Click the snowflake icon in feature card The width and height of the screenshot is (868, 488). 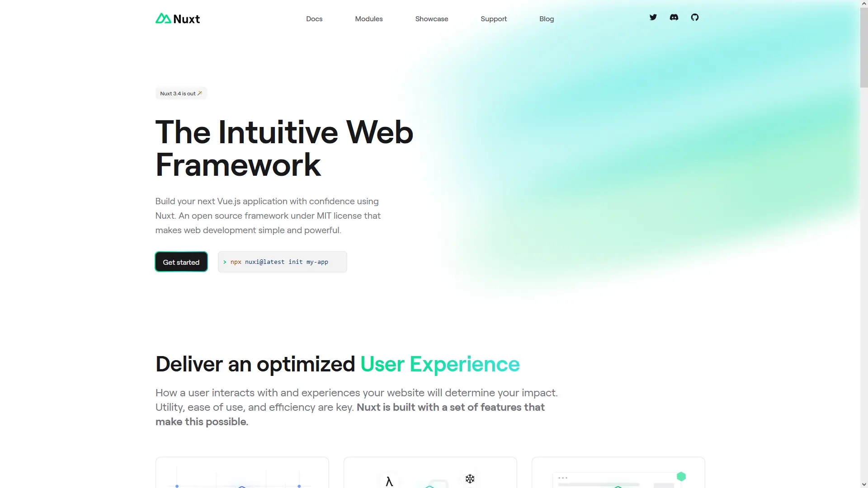point(470,479)
